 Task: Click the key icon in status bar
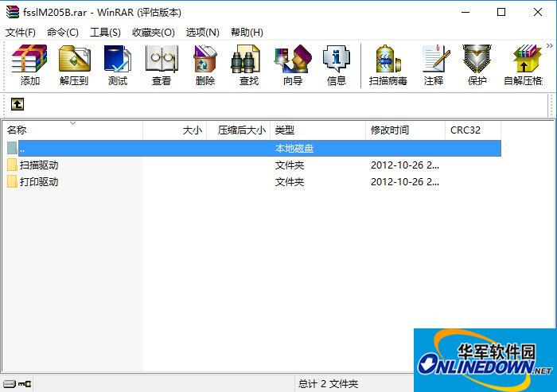click(x=25, y=383)
